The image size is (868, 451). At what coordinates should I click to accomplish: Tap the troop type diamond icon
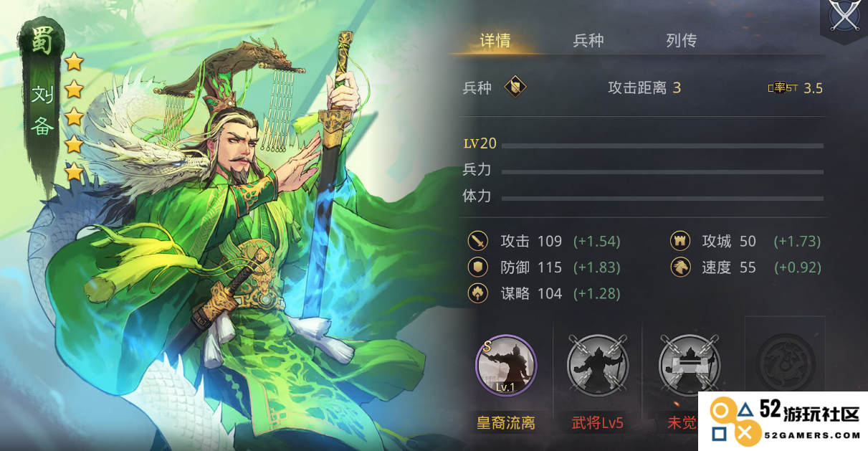(x=515, y=87)
